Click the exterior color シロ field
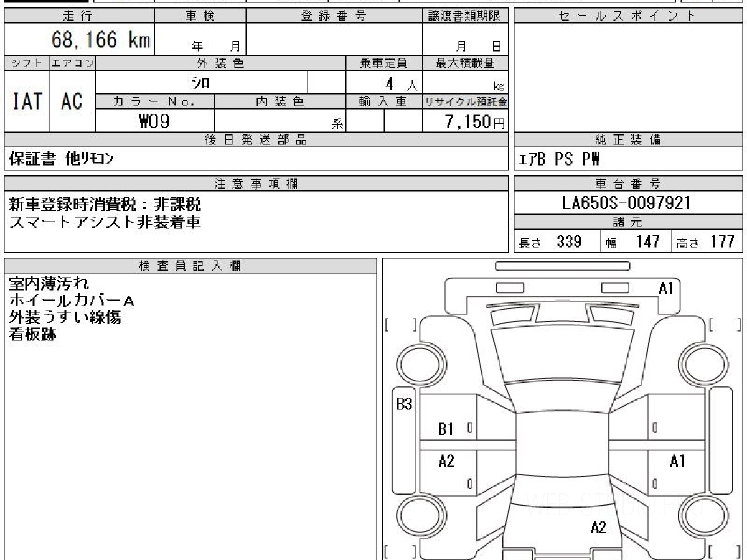 coord(202,82)
